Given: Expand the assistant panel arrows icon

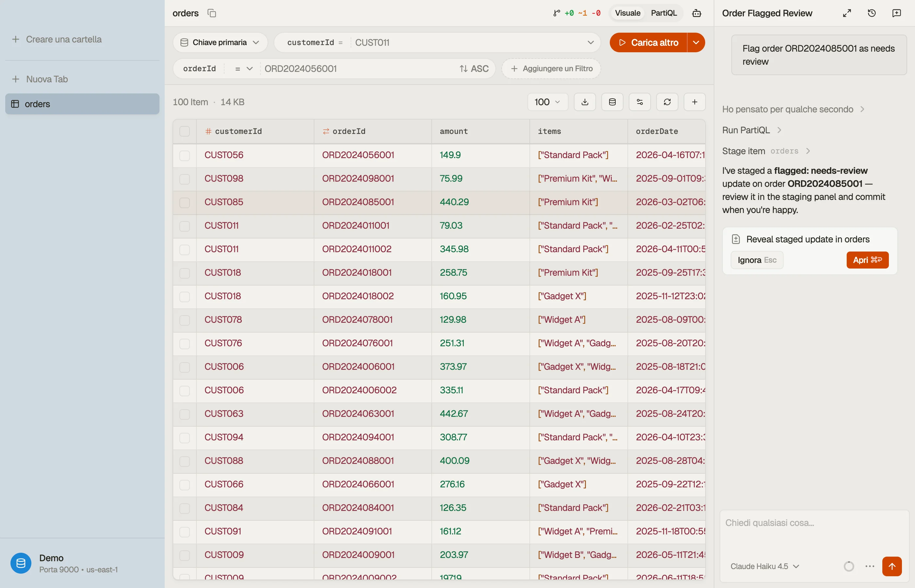Looking at the screenshot, I should tap(847, 13).
